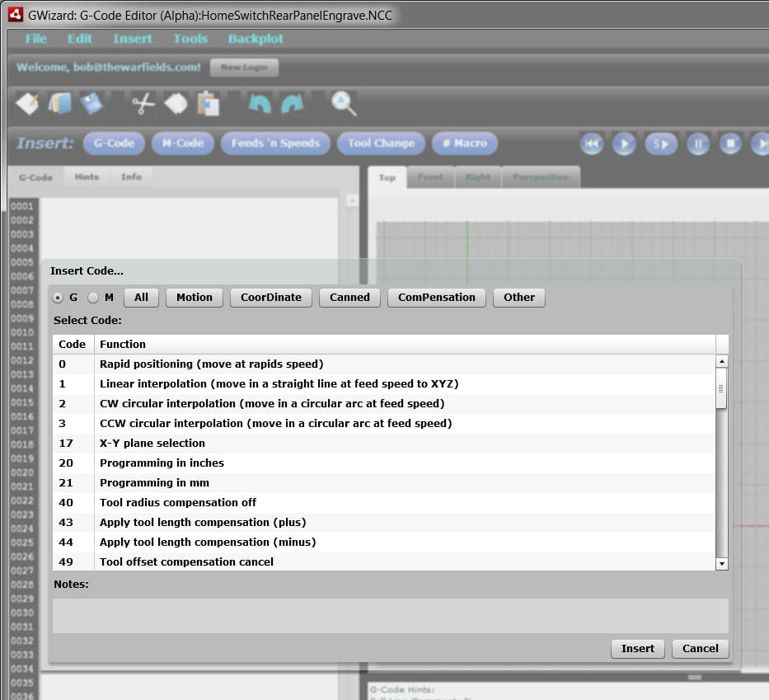The width and height of the screenshot is (769, 700).
Task: Step simulation forward five lines
Action: click(x=660, y=143)
